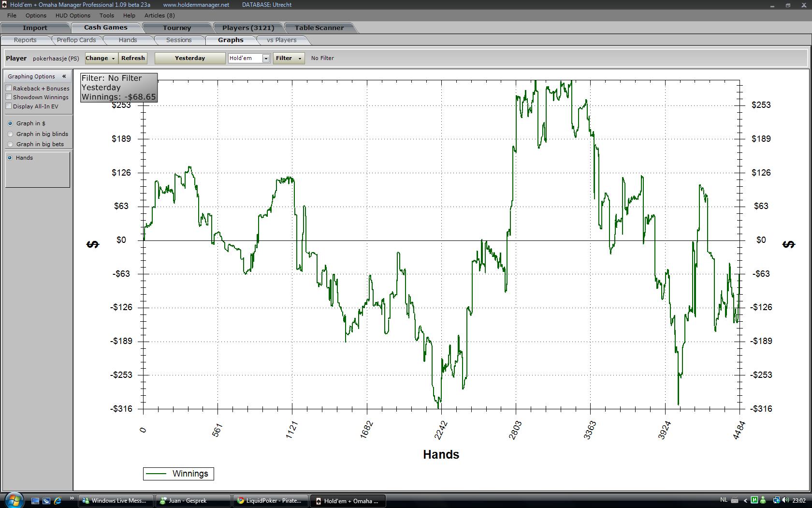Open the Windows Live Messenger tray icon
Image resolution: width=812 pixels, height=508 pixels.
tap(763, 500)
